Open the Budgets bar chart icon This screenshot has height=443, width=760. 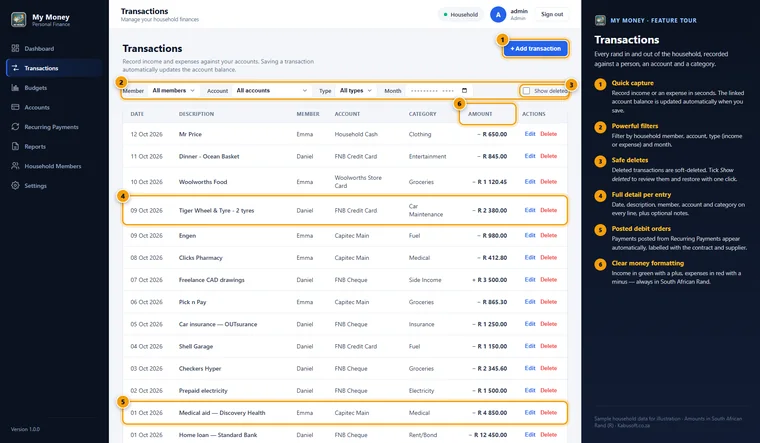(16, 88)
